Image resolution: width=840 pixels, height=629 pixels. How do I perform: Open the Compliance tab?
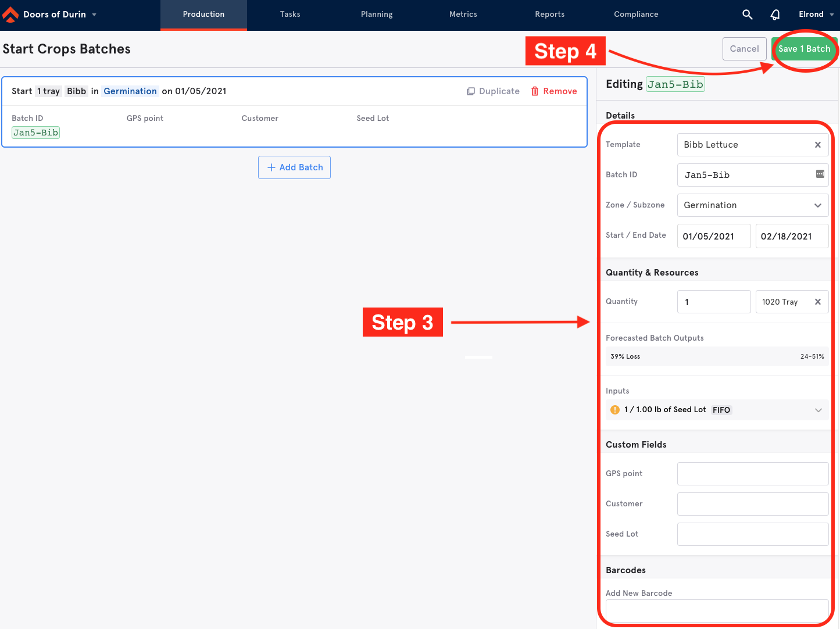click(636, 15)
